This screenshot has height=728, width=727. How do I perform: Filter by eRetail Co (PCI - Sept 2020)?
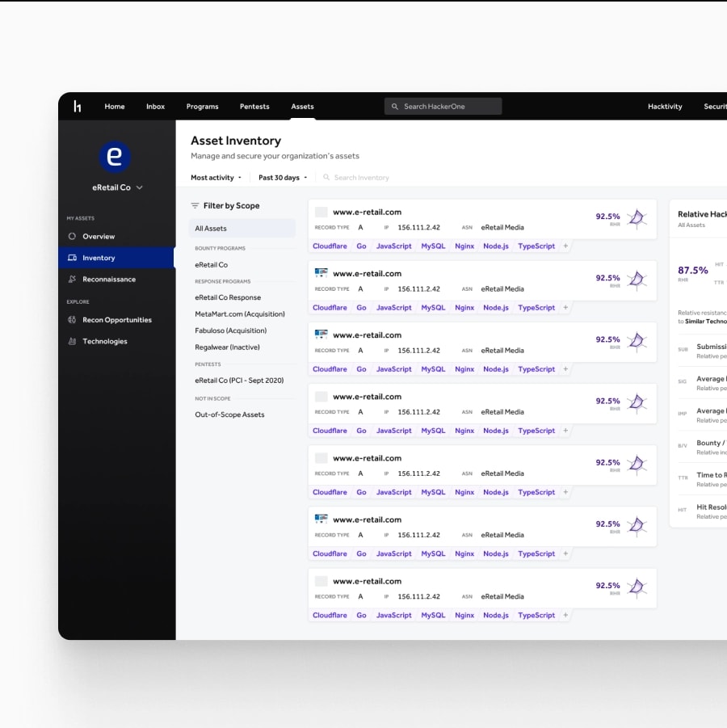[239, 381]
